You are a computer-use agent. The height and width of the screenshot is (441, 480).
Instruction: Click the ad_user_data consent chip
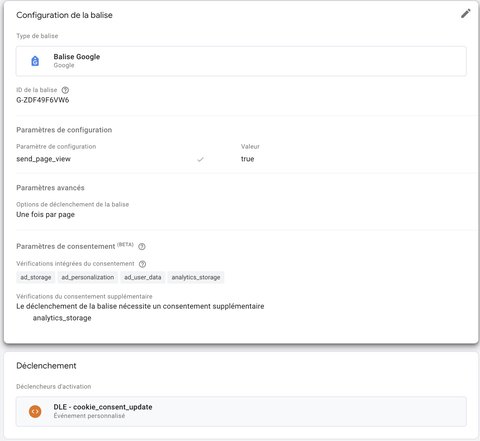[x=143, y=277]
